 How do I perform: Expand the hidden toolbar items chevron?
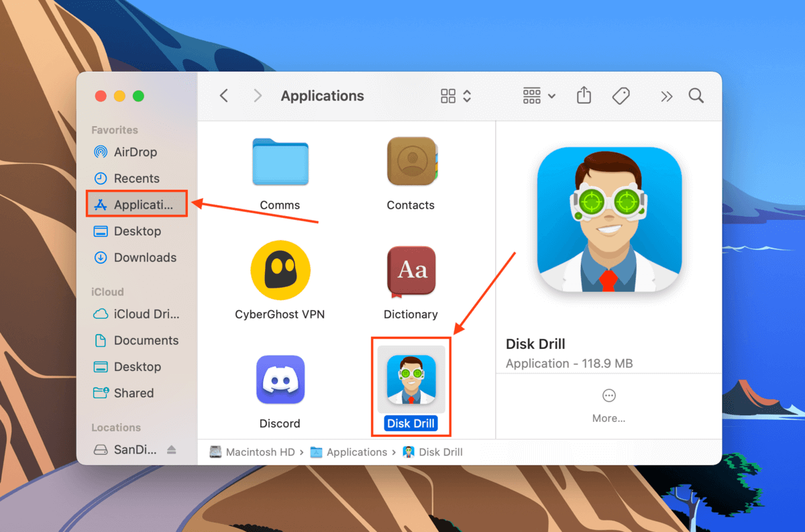(666, 97)
